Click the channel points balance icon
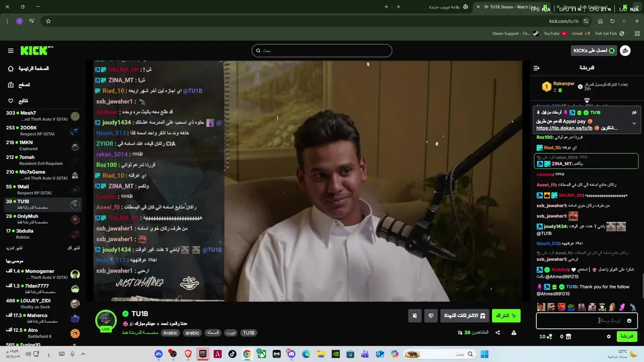Viewport: 644px width, 362px height. [x=549, y=336]
